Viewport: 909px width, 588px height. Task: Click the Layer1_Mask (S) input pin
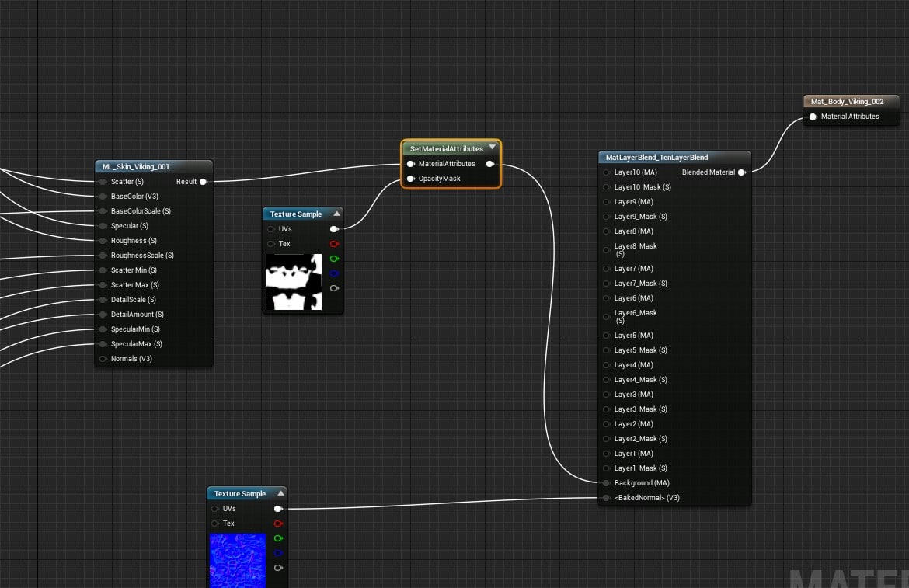[606, 468]
